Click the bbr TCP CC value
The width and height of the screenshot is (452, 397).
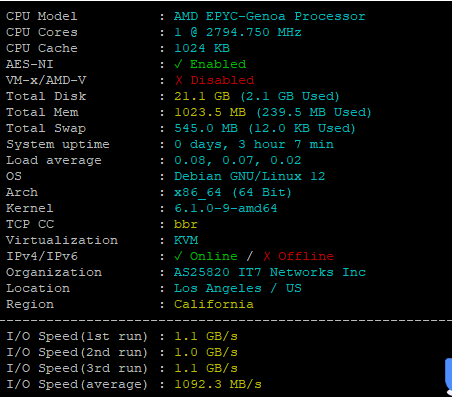click(186, 224)
